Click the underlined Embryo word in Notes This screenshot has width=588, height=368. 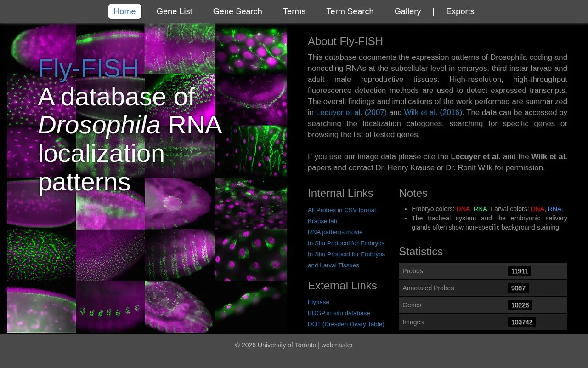point(423,209)
